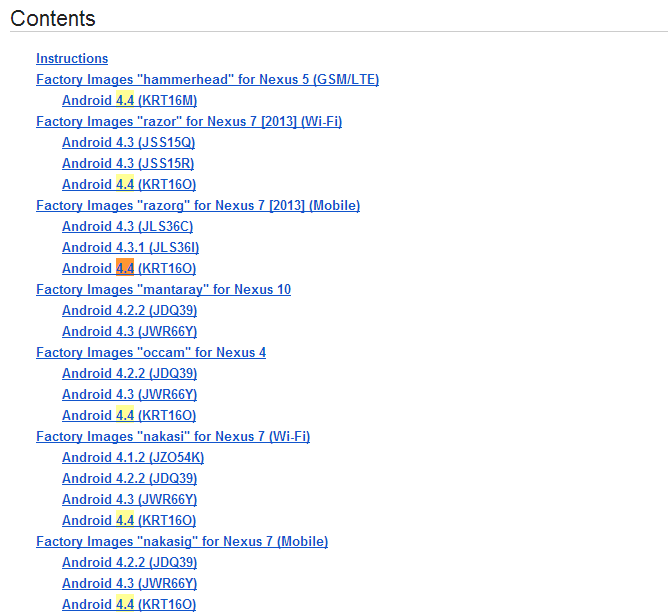
Task: Open Factory Images "razorg" Nexus 7 [2013] Mobile
Action: 198,205
